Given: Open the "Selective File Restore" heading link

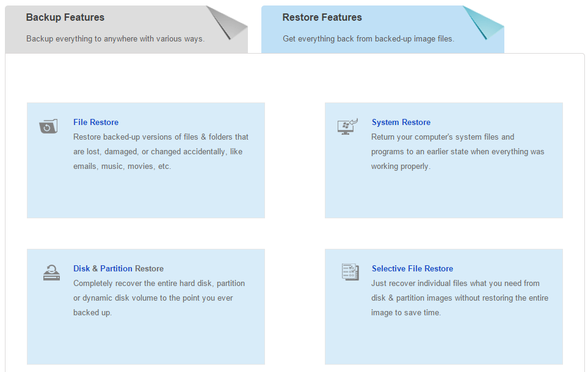Looking at the screenshot, I should [x=412, y=269].
